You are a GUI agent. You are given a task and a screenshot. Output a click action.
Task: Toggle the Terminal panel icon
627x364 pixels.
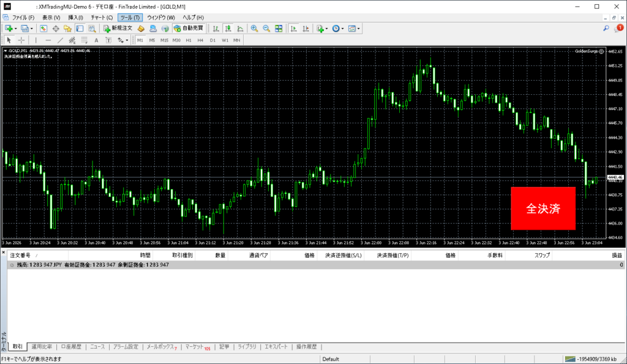(80, 28)
